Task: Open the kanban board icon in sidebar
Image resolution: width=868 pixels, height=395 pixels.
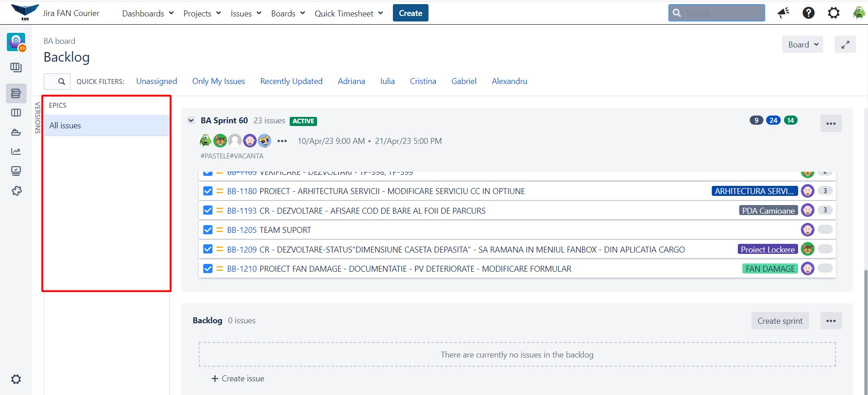Action: [16, 68]
